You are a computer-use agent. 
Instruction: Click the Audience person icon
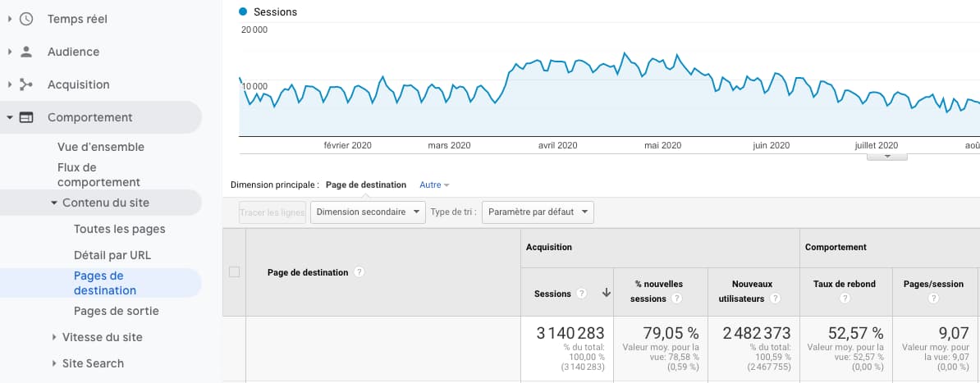tap(26, 52)
